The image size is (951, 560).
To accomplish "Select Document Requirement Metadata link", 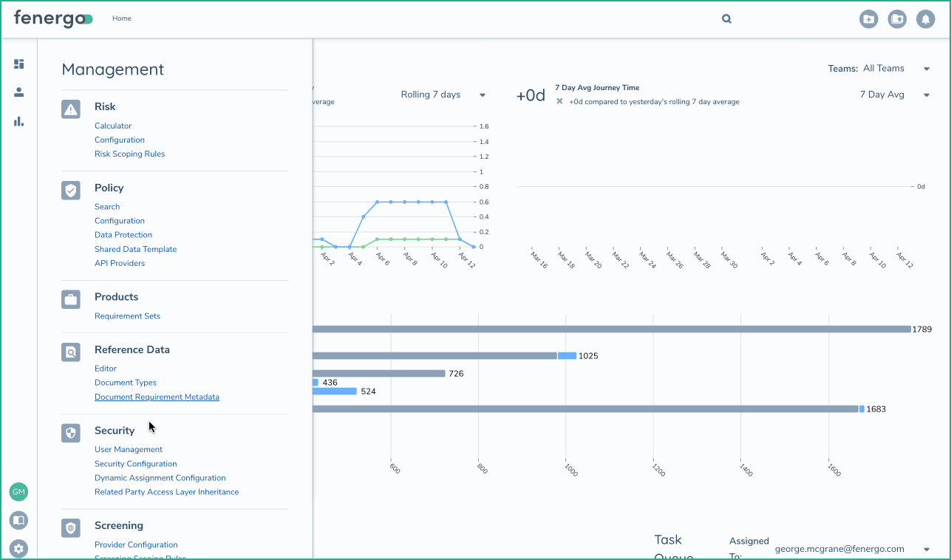I will [157, 397].
